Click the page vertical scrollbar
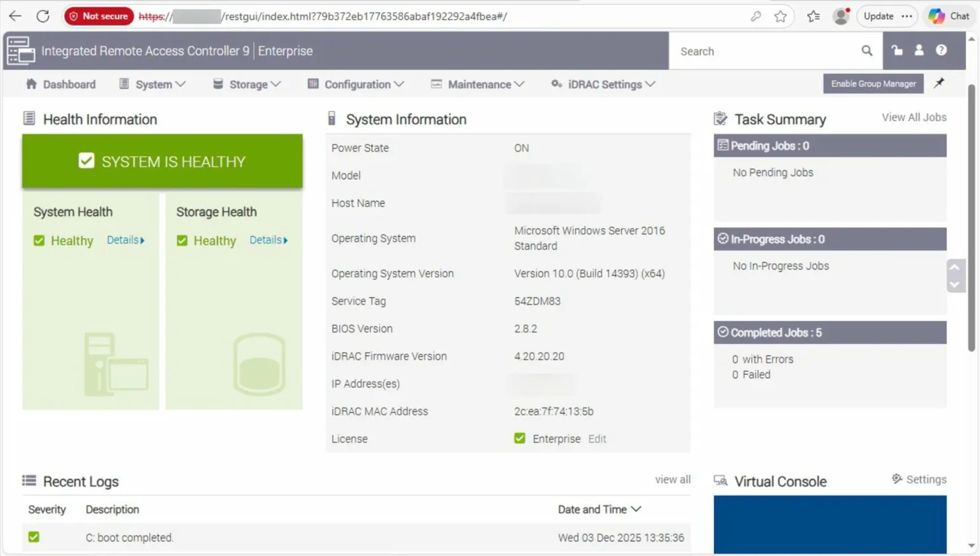Screen dimensions: 980x556 pos(971,215)
